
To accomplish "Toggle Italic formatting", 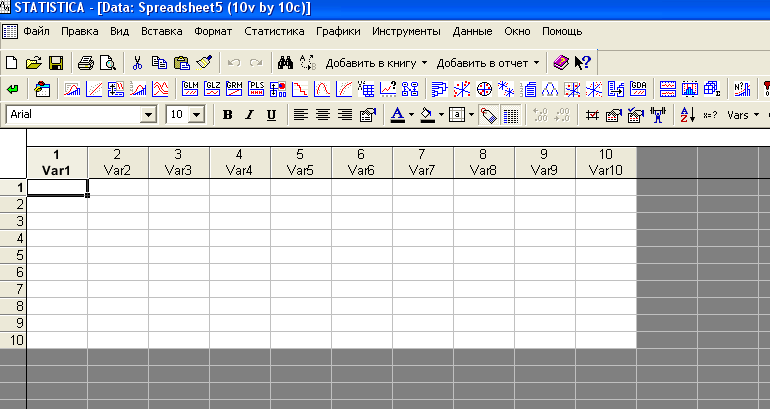I will click(x=249, y=115).
